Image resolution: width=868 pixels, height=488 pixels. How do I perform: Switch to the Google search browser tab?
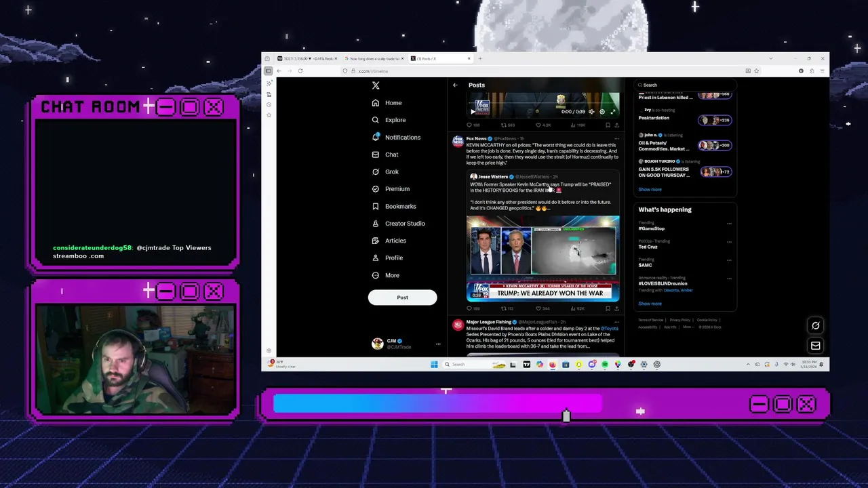374,59
